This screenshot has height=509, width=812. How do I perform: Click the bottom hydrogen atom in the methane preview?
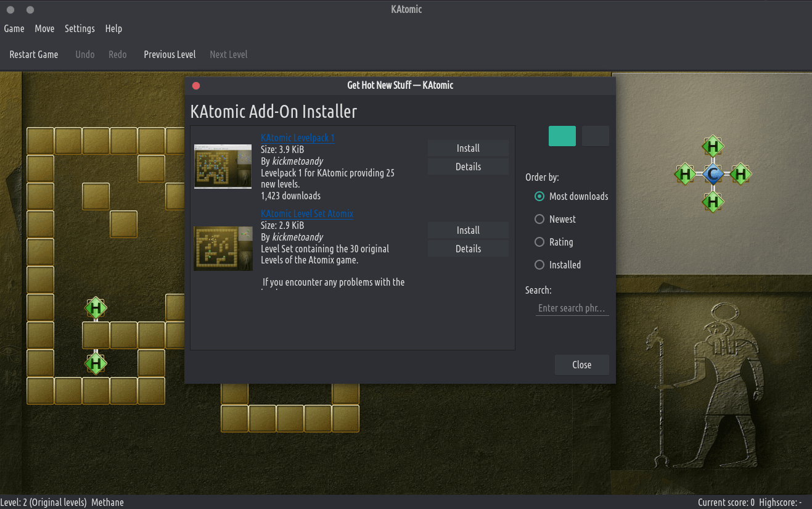pyautogui.click(x=713, y=201)
